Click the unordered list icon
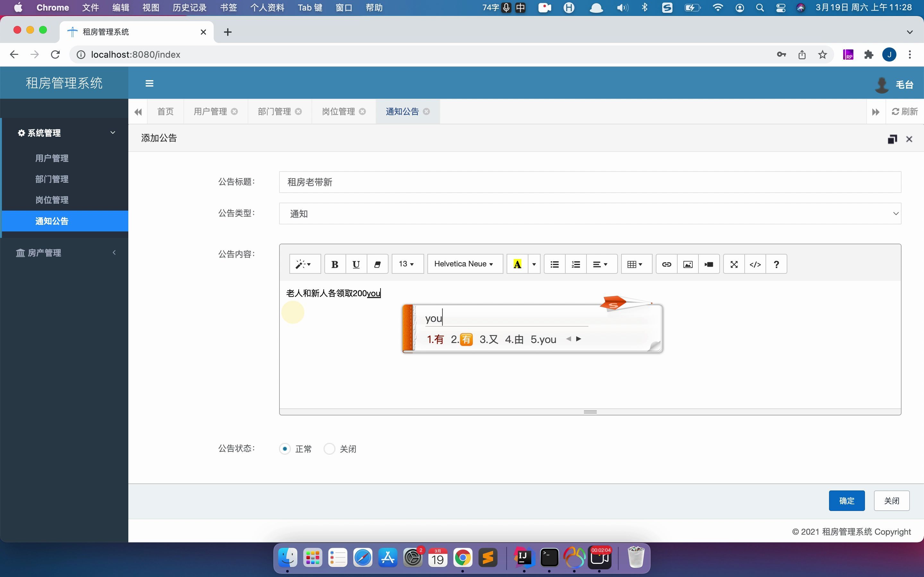924x577 pixels. point(555,264)
